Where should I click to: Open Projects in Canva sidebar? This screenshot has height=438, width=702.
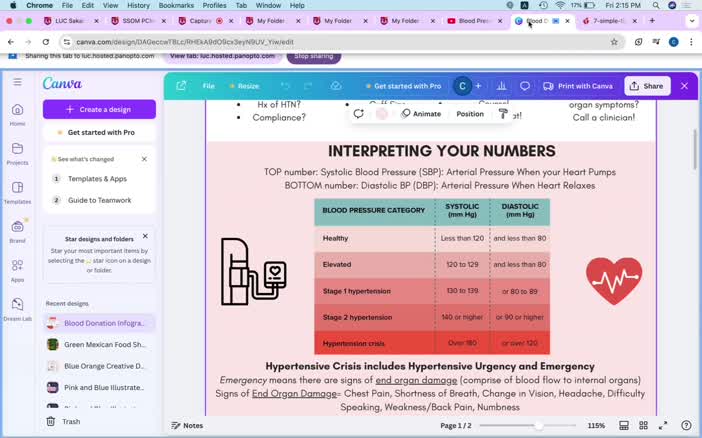pos(17,154)
